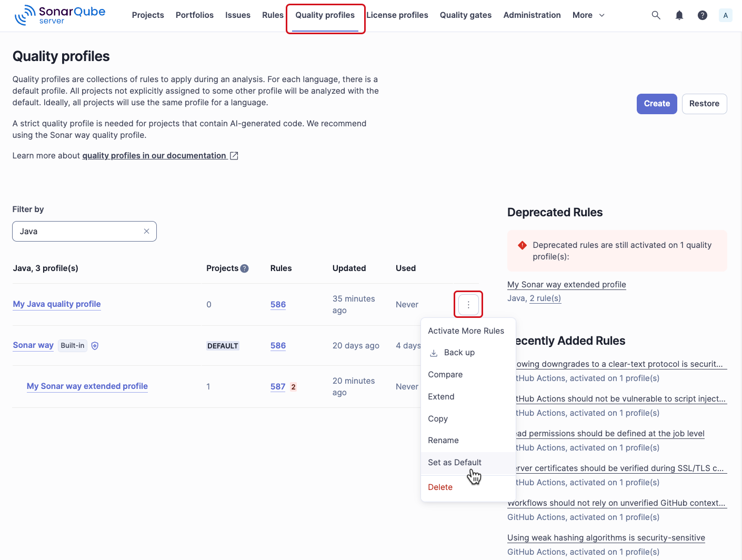Go to the License profiles tab
This screenshot has width=742, height=560.
397,15
